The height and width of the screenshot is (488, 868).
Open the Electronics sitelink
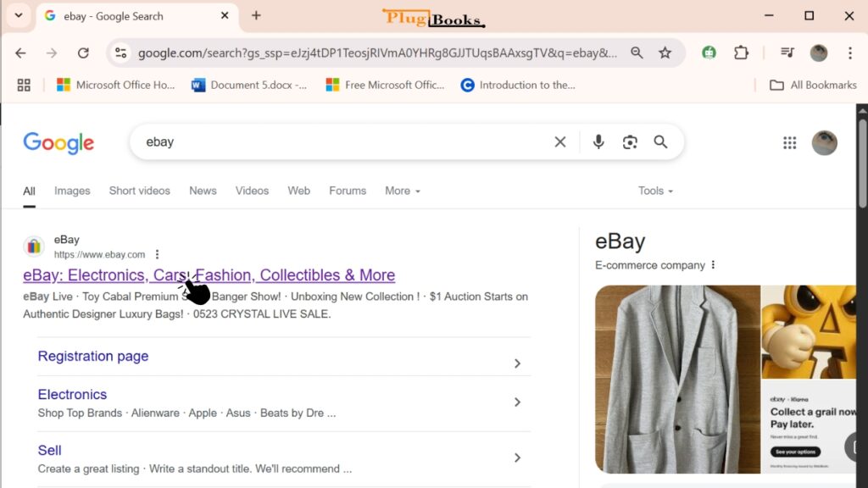coord(72,395)
